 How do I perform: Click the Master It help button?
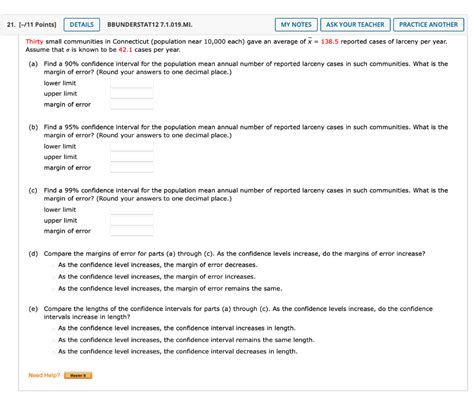pos(78,375)
